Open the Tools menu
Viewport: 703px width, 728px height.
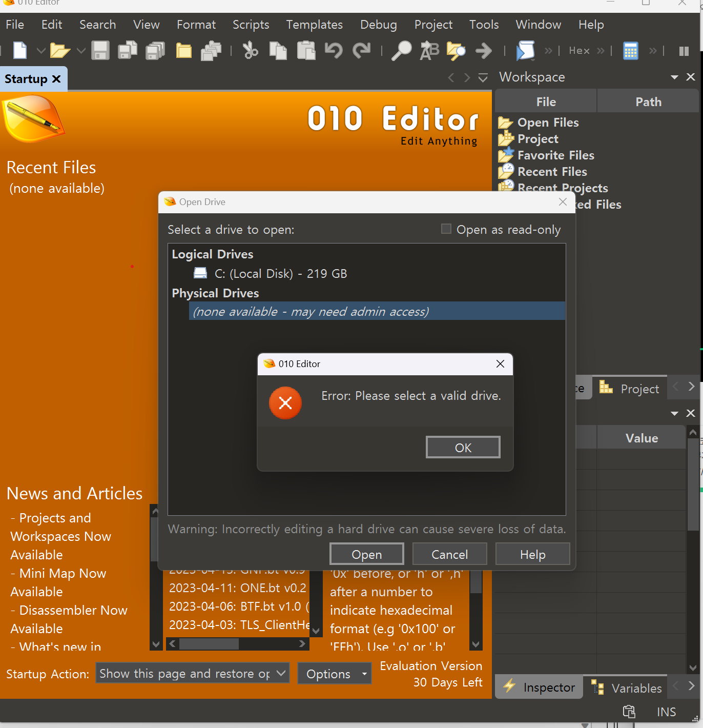484,25
